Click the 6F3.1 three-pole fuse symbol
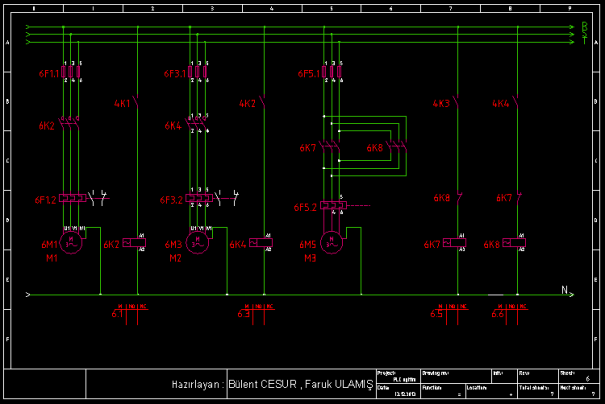605x404 pixels. pos(197,72)
